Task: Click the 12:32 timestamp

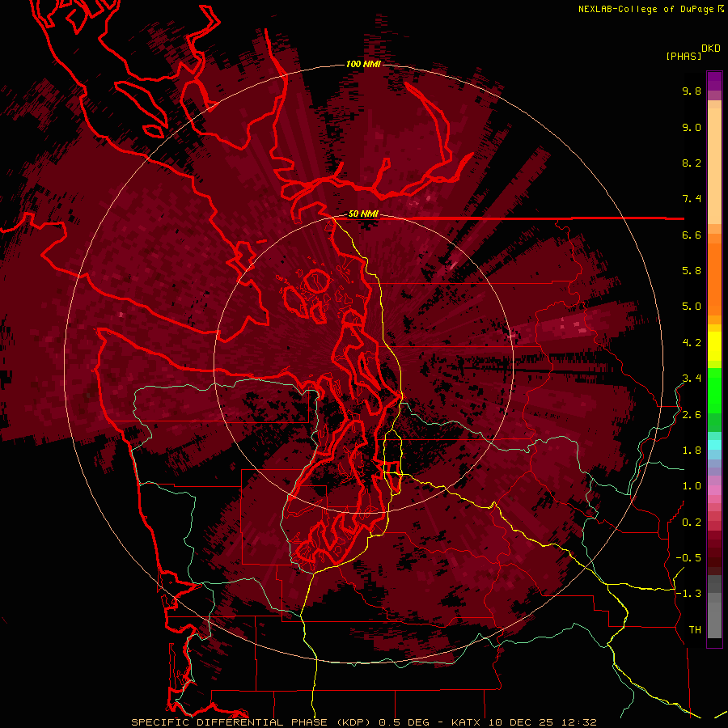Action: tap(578, 722)
